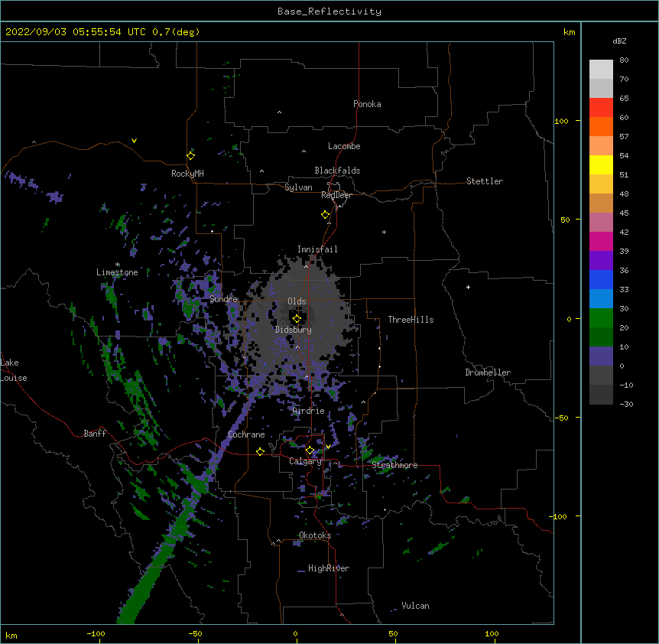Image resolution: width=659 pixels, height=644 pixels.
Task: Click the Didsbury town label
Action: [x=294, y=330]
